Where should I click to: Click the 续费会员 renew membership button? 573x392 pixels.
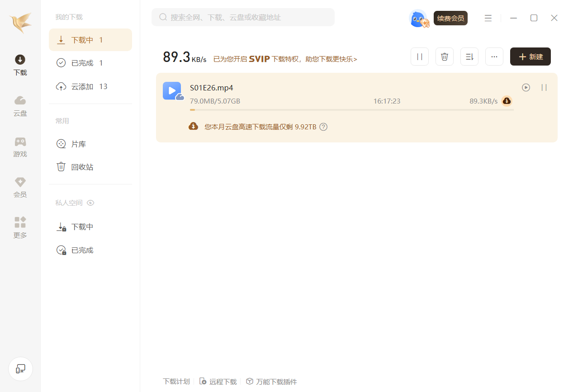450,18
